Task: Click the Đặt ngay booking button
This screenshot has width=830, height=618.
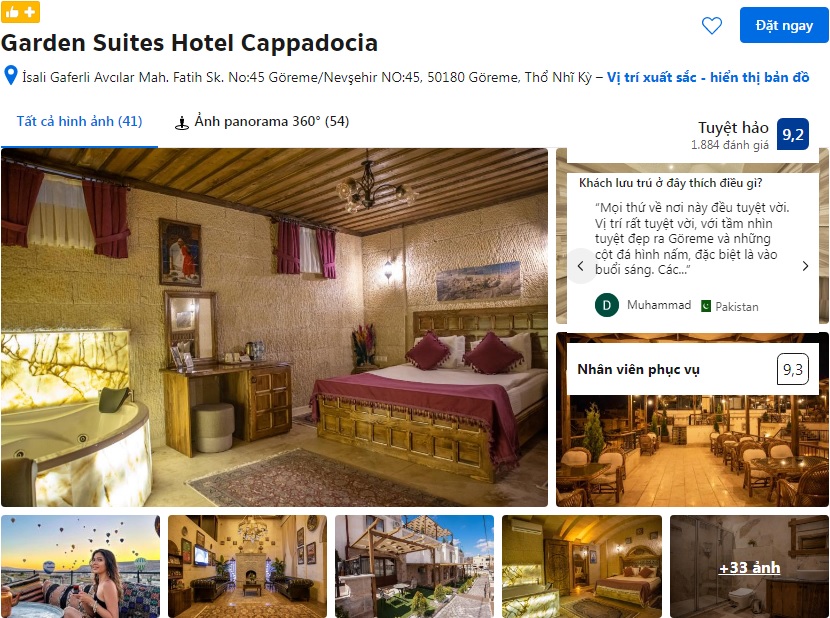Action: tap(784, 25)
